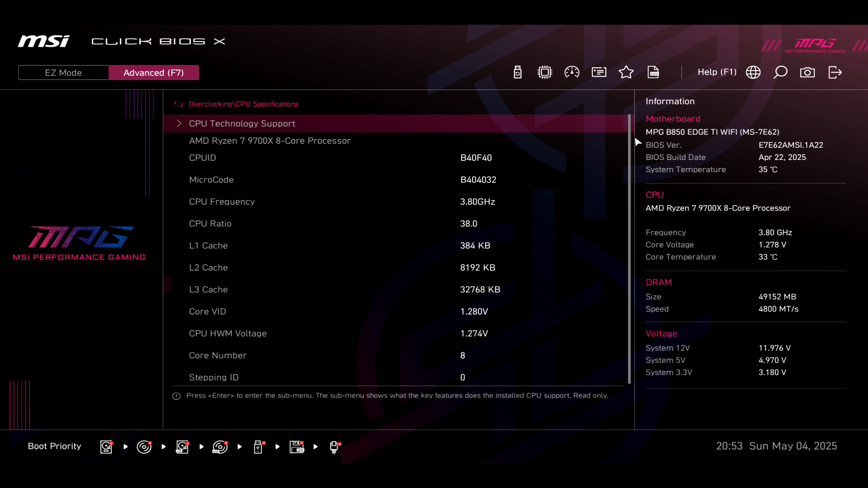This screenshot has height=488, width=868.
Task: Open the M-Flash USB BIOS update icon
Action: [518, 72]
